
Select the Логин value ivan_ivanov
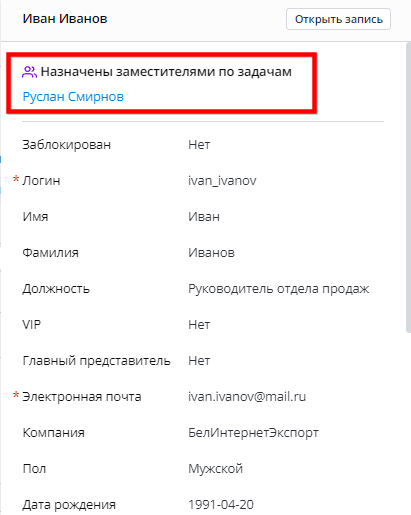222,181
